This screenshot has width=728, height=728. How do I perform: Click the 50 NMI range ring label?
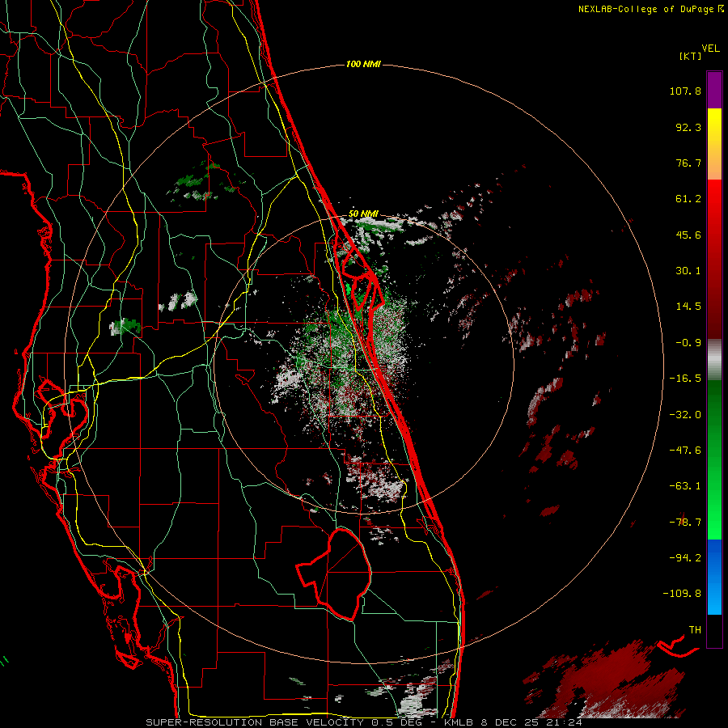[x=363, y=214]
